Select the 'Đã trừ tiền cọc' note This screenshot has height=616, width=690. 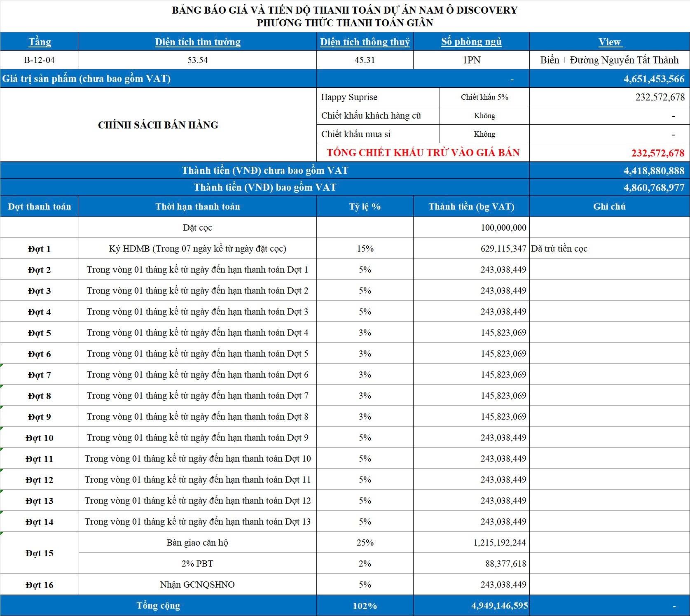pyautogui.click(x=610, y=249)
